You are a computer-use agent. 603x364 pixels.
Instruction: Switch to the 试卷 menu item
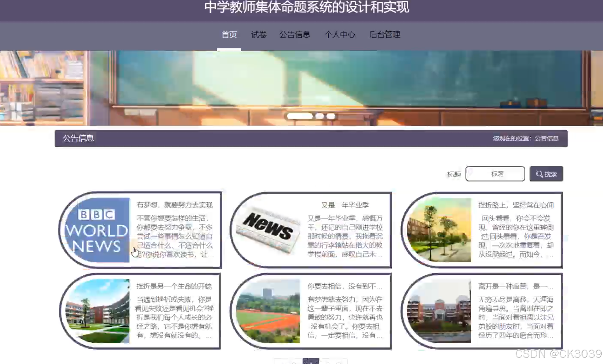pos(259,35)
